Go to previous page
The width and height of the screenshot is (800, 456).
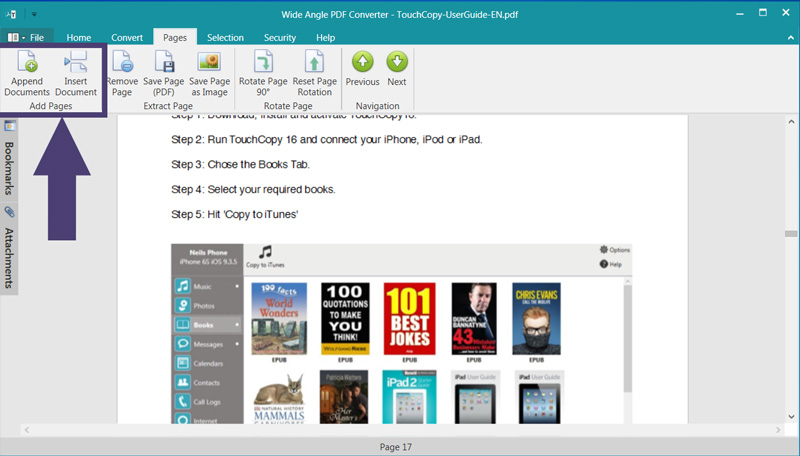(362, 68)
